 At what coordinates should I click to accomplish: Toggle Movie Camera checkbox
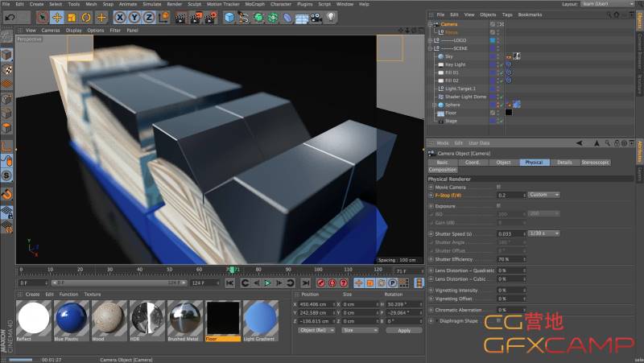[498, 187]
